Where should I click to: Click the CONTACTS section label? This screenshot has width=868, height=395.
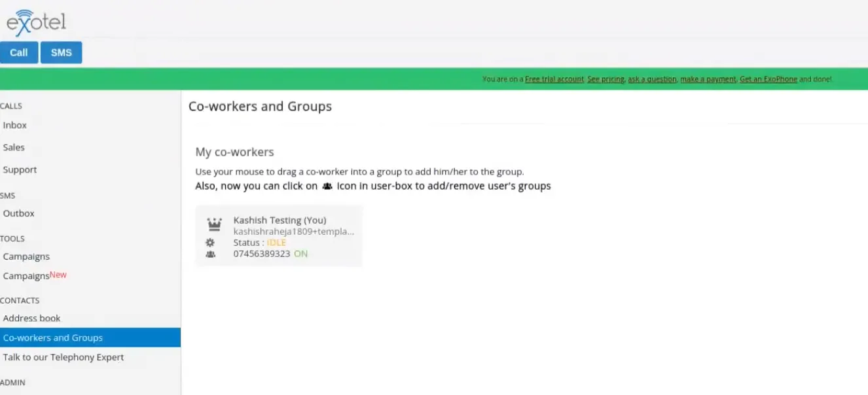point(20,301)
